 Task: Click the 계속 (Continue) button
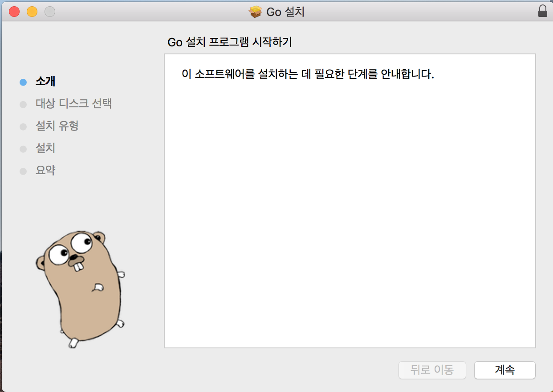click(505, 370)
